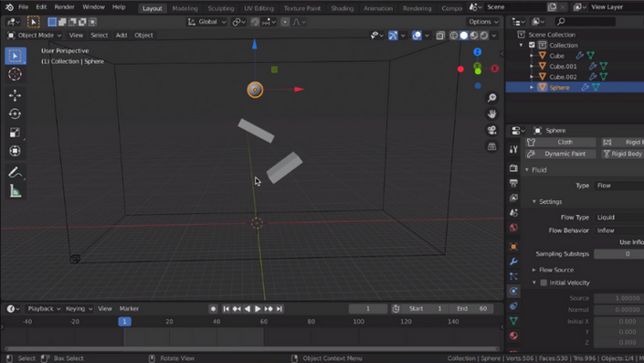This screenshot has width=644, height=363.
Task: Open the Output properties tab
Action: [513, 183]
